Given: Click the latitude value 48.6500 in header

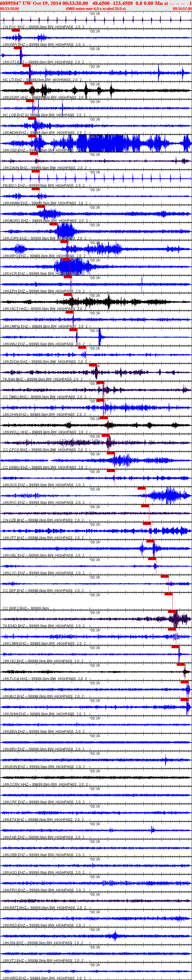Looking at the screenshot, I should click(101, 3).
